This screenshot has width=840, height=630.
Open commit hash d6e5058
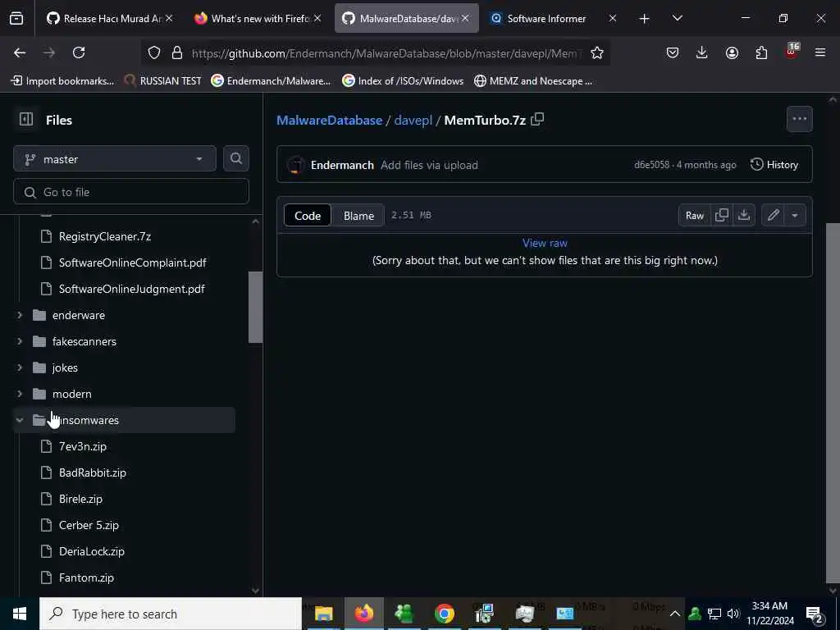tap(651, 165)
